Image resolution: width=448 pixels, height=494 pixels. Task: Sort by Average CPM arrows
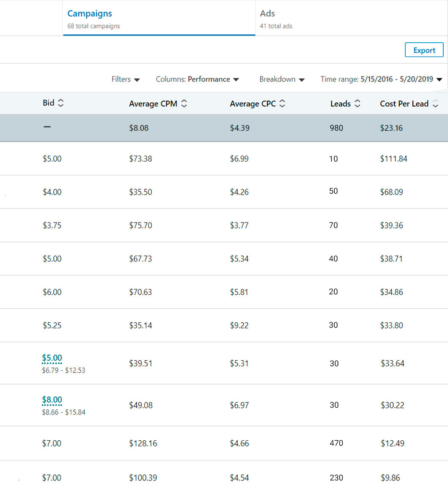click(x=184, y=103)
